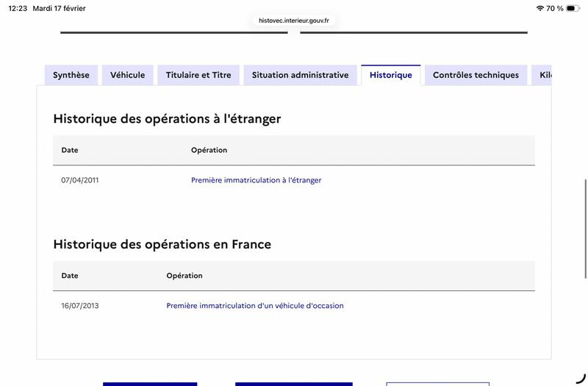This screenshot has height=386, width=588.
Task: Click the Date header in étranger table
Action: [70, 150]
